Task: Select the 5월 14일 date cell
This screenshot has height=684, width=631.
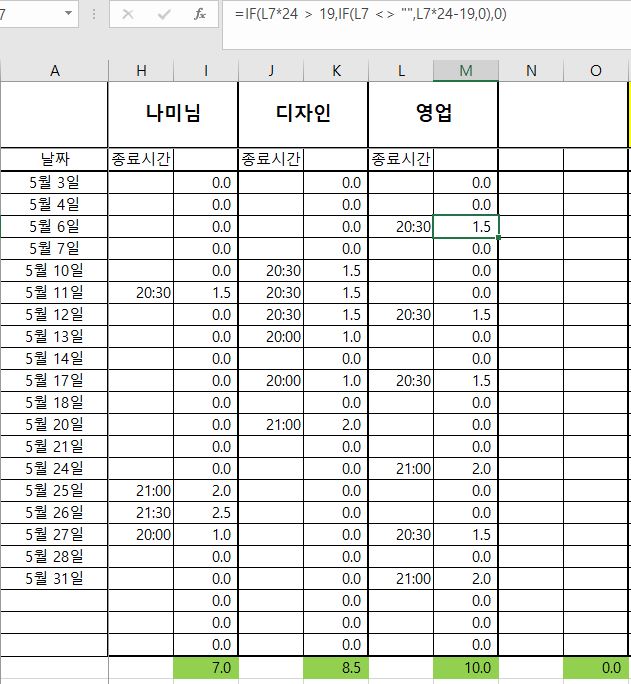Action: (55, 359)
